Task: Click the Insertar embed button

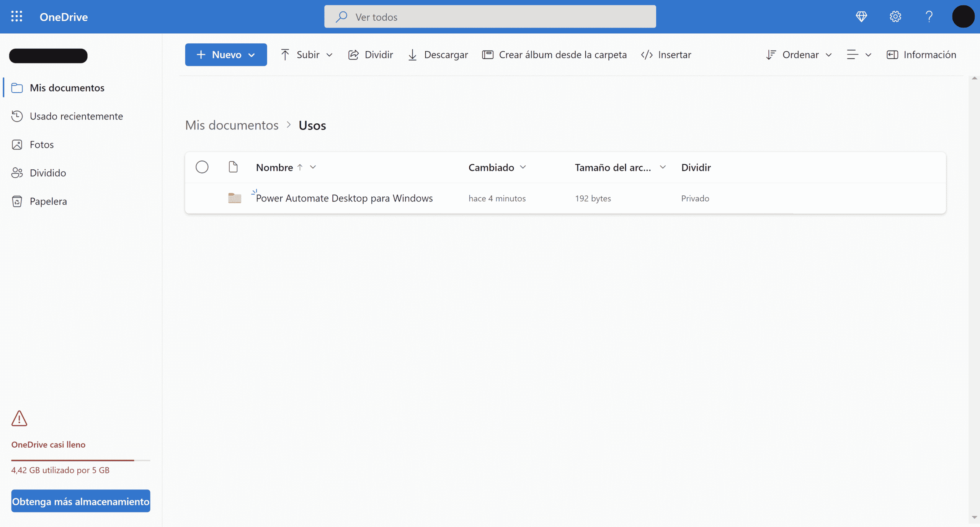Action: point(666,55)
